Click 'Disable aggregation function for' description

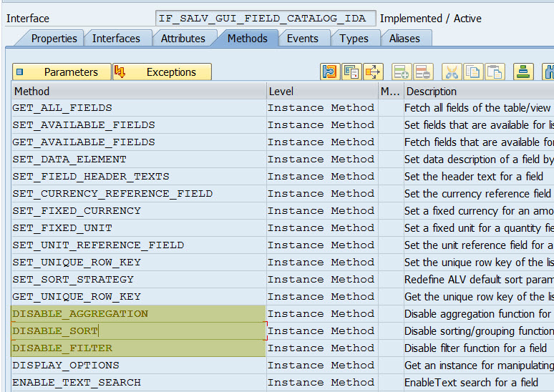click(x=477, y=313)
